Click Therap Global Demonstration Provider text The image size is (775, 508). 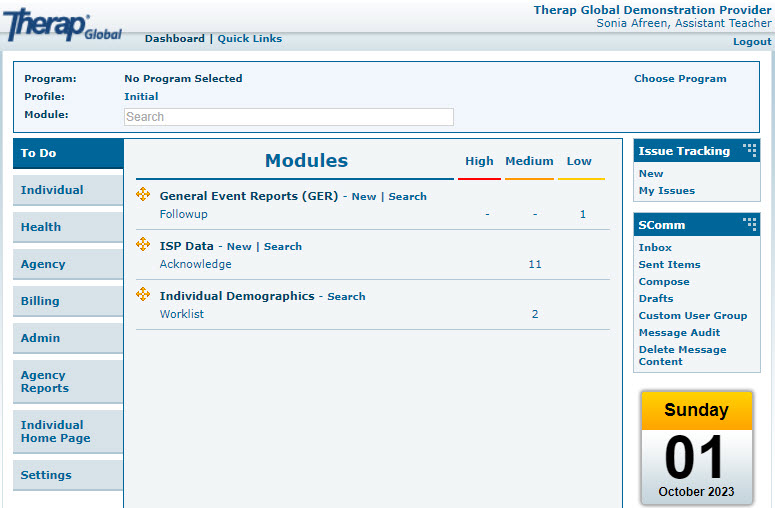pyautogui.click(x=652, y=10)
